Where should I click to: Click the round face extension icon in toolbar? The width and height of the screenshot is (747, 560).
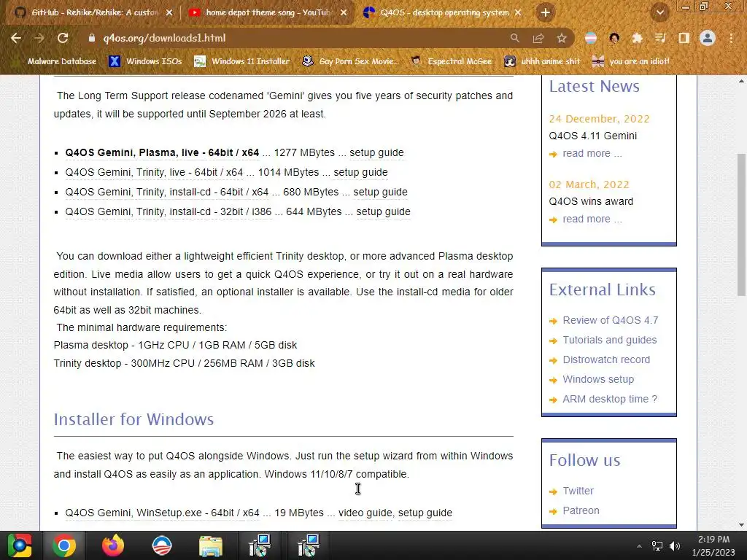pyautogui.click(x=614, y=38)
